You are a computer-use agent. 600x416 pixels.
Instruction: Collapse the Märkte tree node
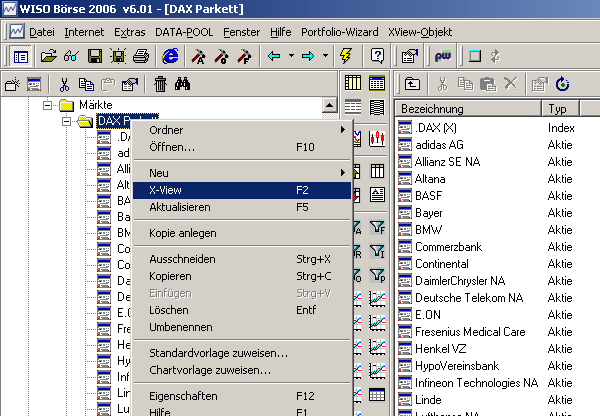(x=47, y=105)
